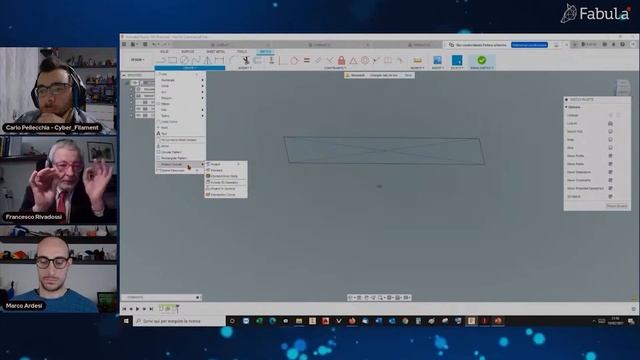This screenshot has height=360, width=640.
Task: Open the DESIGN workspace dropdown
Action: [x=138, y=60]
